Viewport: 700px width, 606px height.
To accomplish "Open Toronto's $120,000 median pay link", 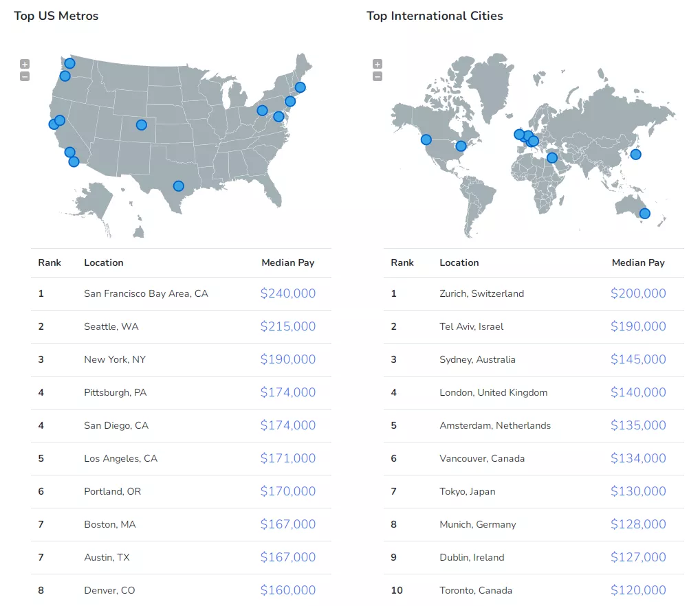I will point(638,590).
